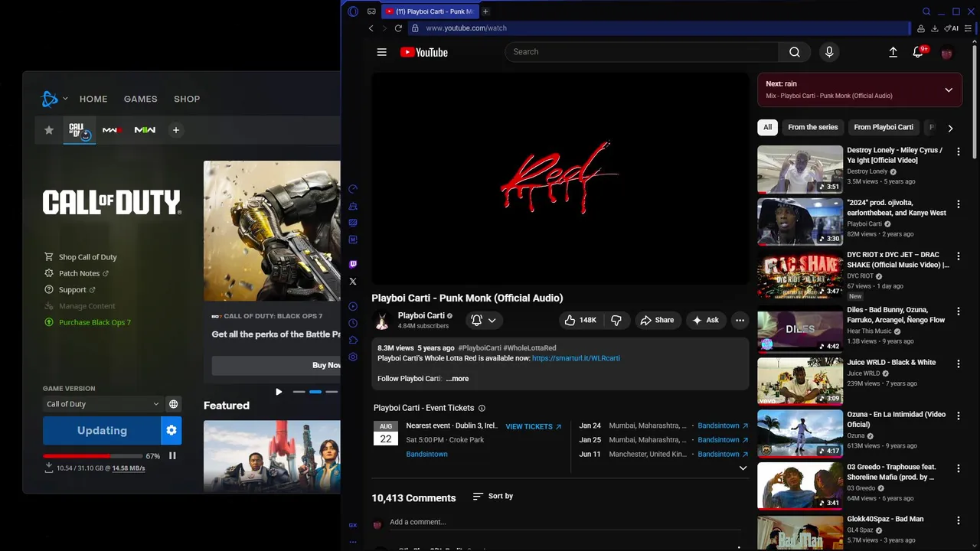
Task: Open Battle.net favorites star
Action: pos(49,130)
